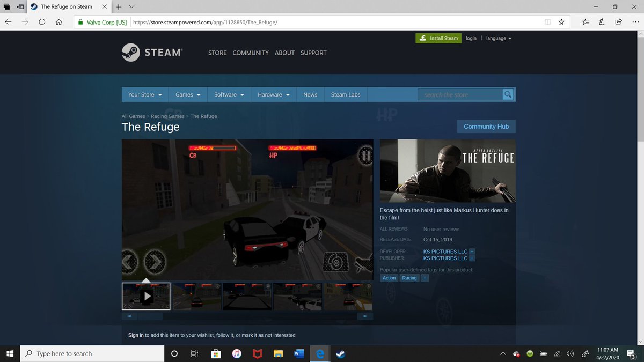This screenshot has height=362, width=644.
Task: Expand the Games dropdown menu
Action: pyautogui.click(x=187, y=94)
